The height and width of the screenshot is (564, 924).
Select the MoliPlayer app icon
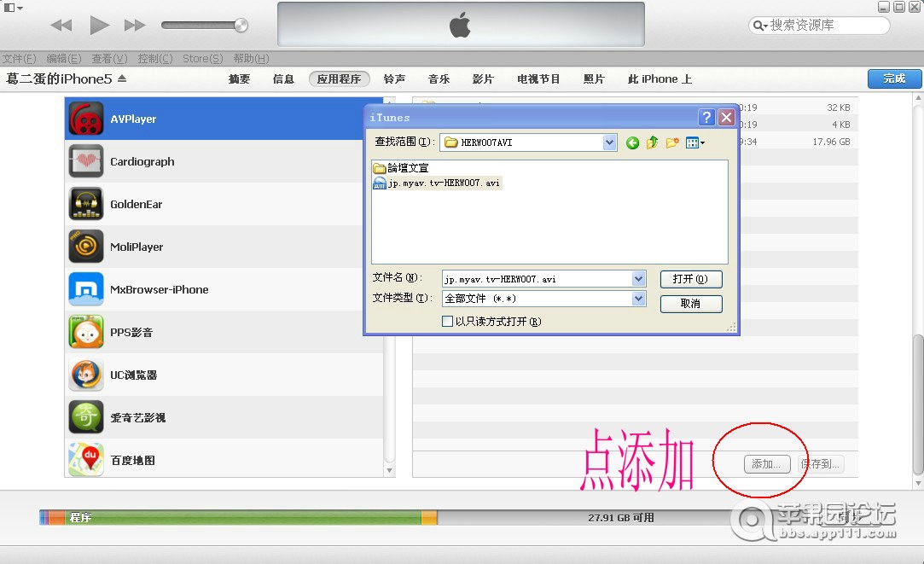click(86, 247)
